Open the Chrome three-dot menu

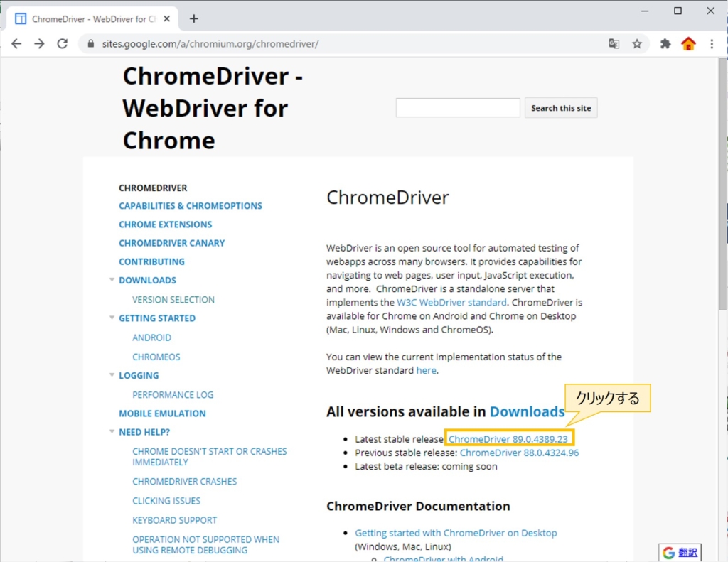pyautogui.click(x=712, y=44)
